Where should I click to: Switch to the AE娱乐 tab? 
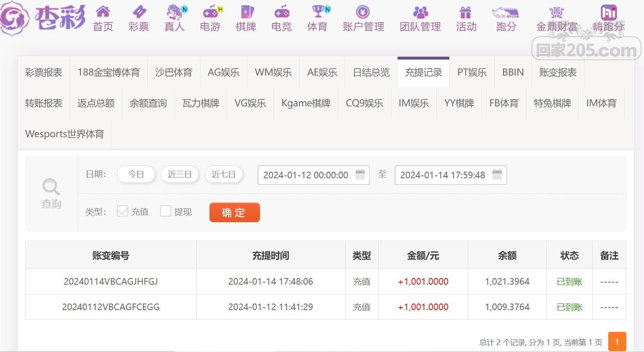point(322,72)
